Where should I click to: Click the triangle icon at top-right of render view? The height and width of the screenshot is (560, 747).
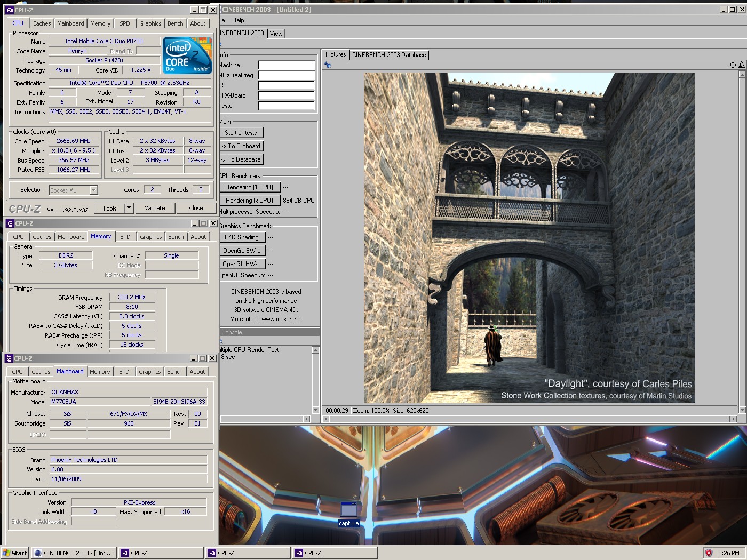(x=741, y=65)
